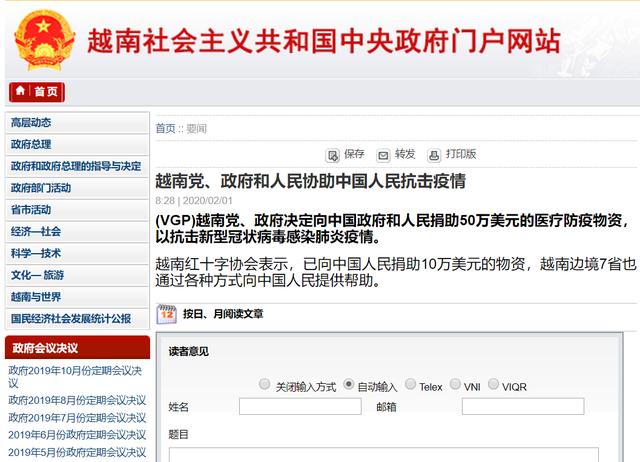The height and width of the screenshot is (462, 640).
Task: Select the Telex input radio button
Action: pyautogui.click(x=410, y=384)
